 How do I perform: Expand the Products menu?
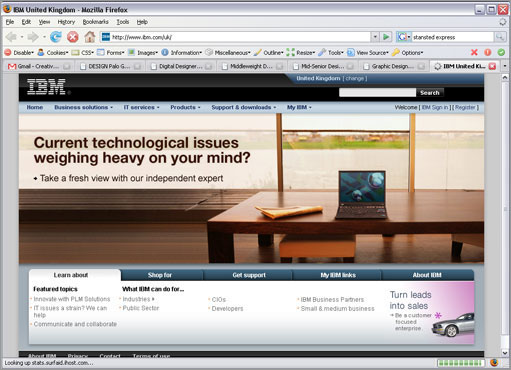tap(185, 107)
